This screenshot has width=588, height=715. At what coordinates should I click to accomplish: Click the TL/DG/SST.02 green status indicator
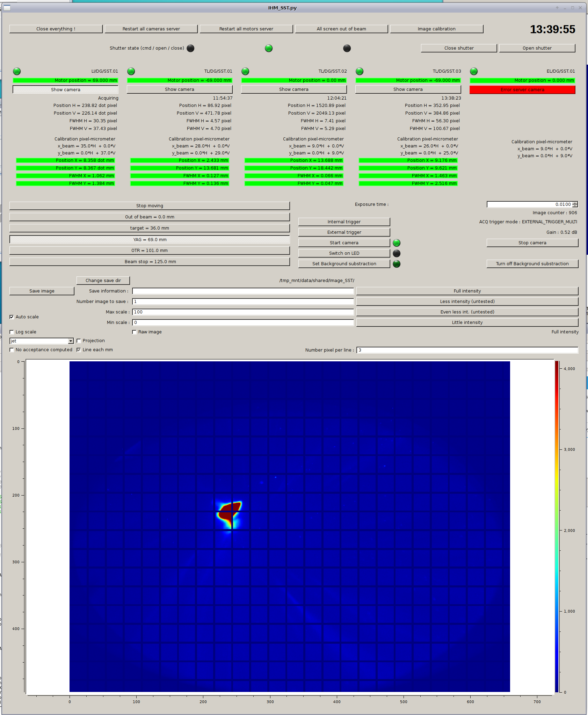[x=245, y=71]
